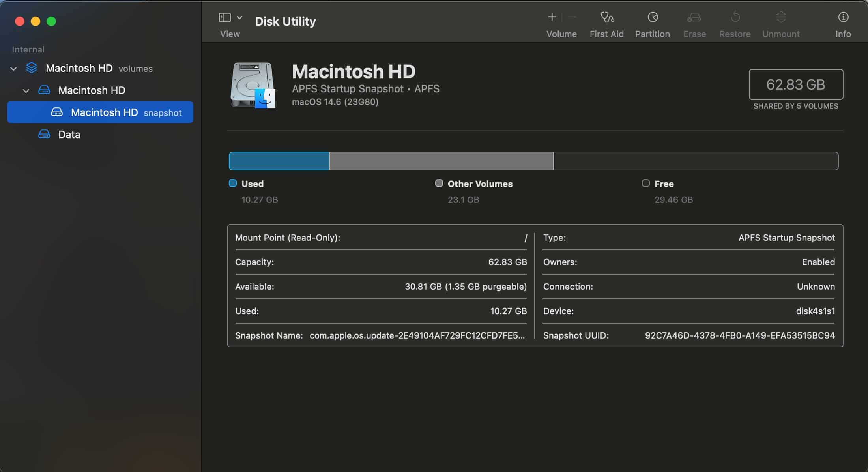868x472 pixels.
Task: Open the Info toolbar icon
Action: click(843, 17)
